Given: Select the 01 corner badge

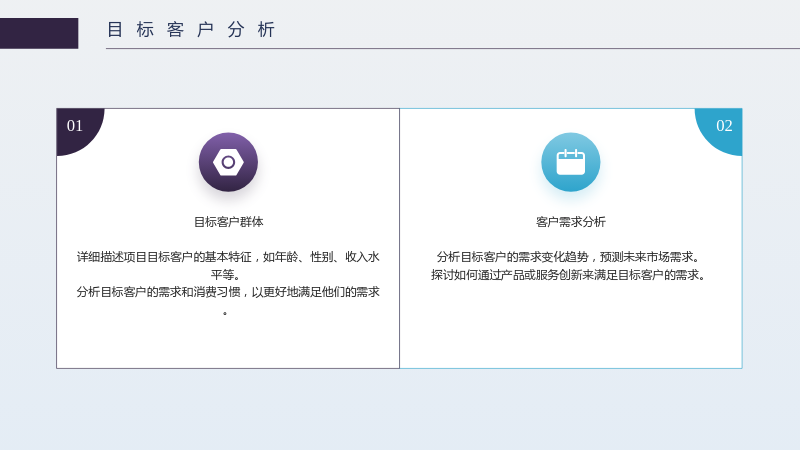Looking at the screenshot, I should pos(80,132).
